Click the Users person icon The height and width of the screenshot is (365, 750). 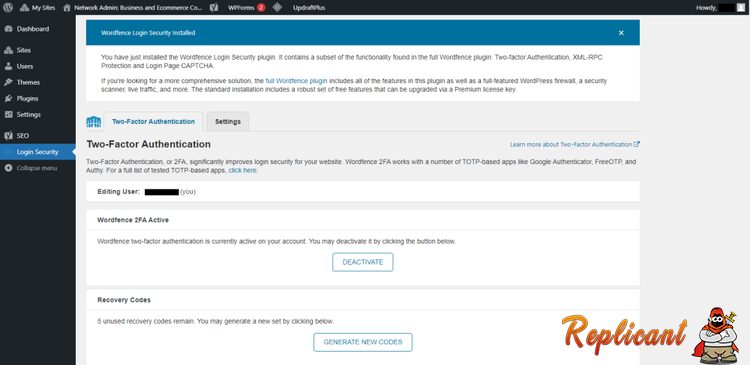coord(8,66)
